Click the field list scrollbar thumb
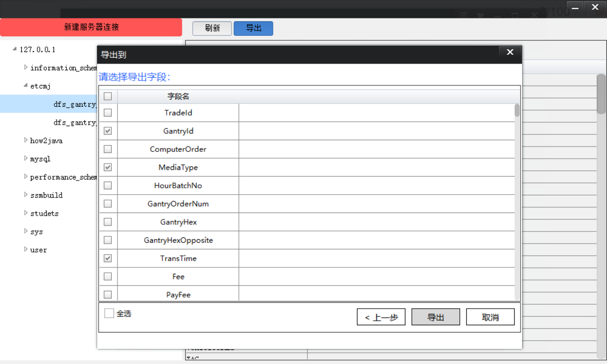Viewport: 607px width, 364px height. (517, 110)
